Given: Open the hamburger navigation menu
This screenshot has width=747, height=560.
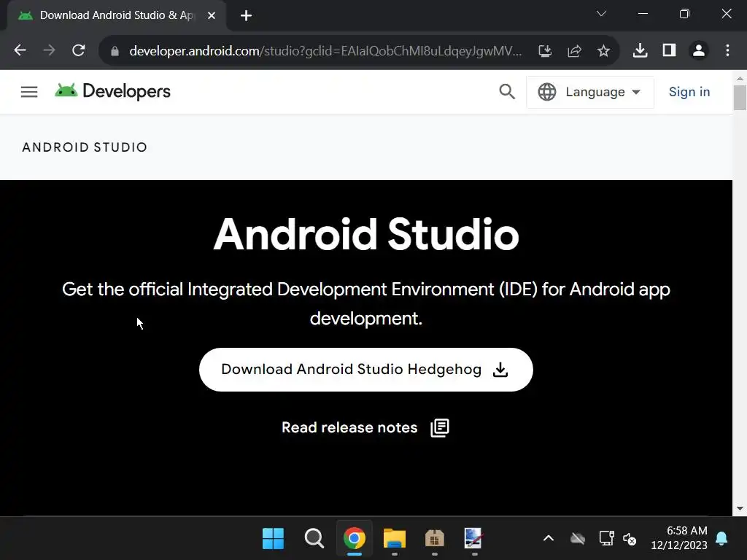Looking at the screenshot, I should click(29, 91).
